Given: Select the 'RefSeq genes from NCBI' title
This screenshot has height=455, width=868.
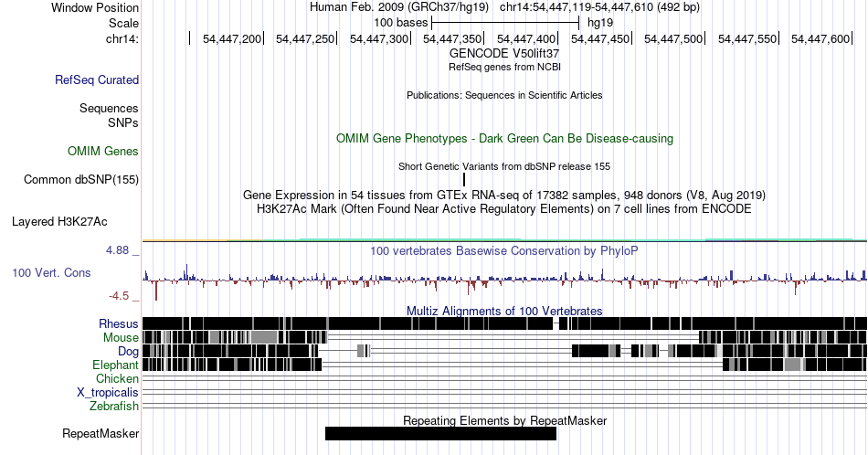Looking at the screenshot, I should point(504,67).
